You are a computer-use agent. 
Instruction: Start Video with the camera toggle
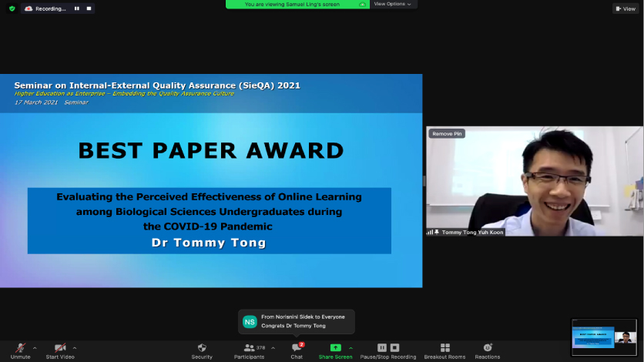[x=60, y=351]
